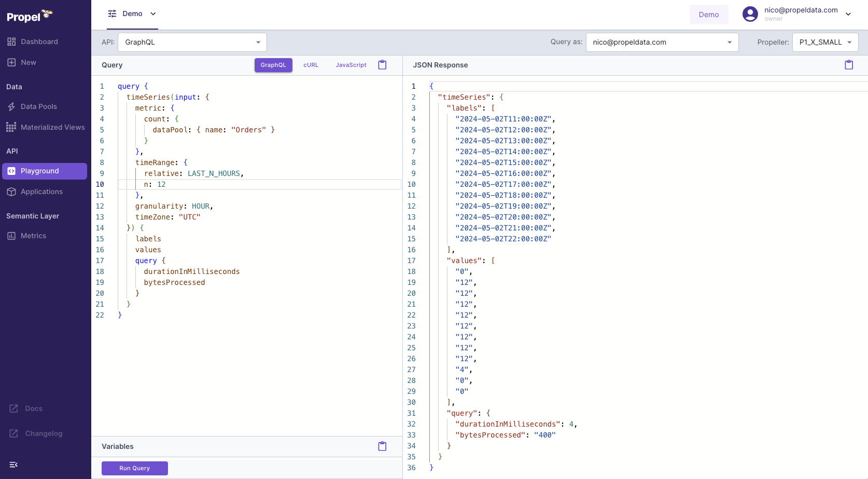Open the Playground from the sidebar

(39, 171)
